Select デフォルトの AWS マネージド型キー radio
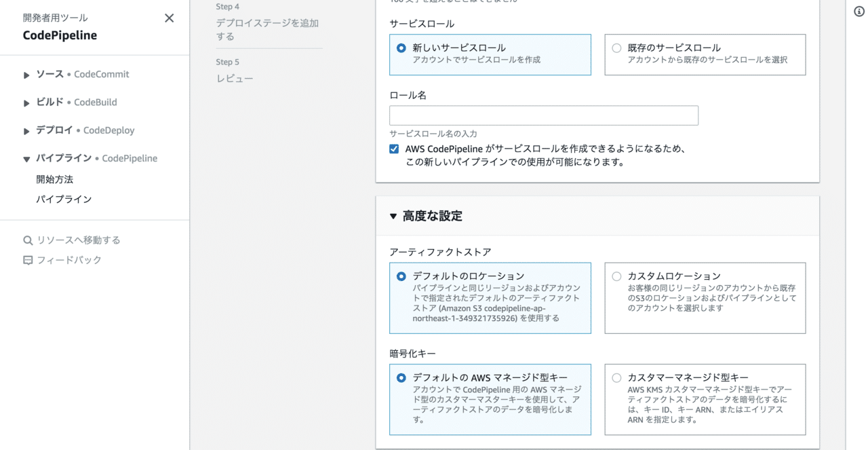868x450 pixels. 401,377
